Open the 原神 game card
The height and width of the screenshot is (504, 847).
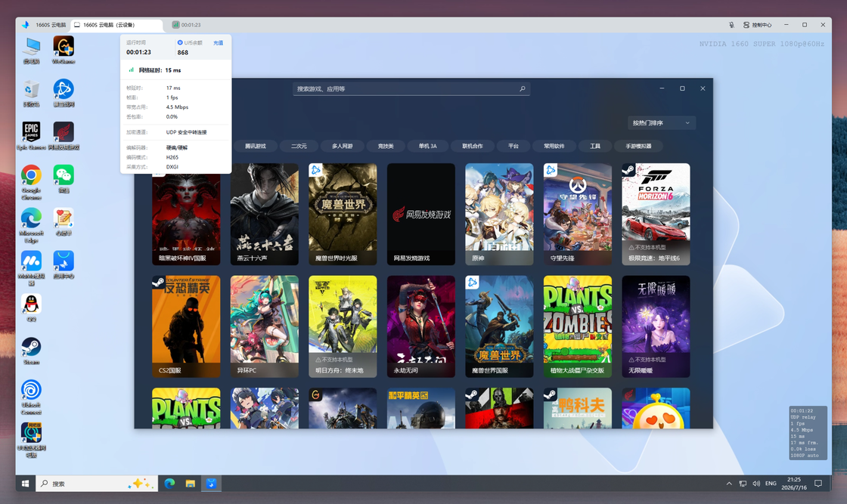point(499,215)
